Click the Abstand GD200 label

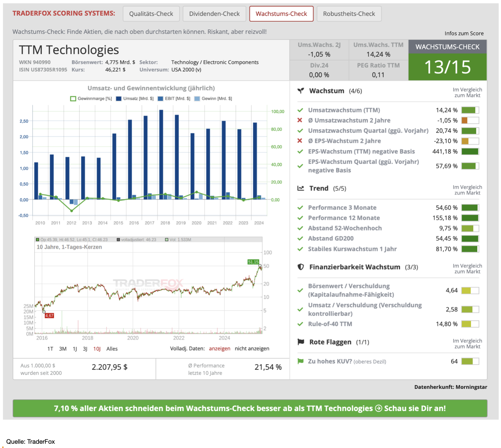(x=331, y=238)
